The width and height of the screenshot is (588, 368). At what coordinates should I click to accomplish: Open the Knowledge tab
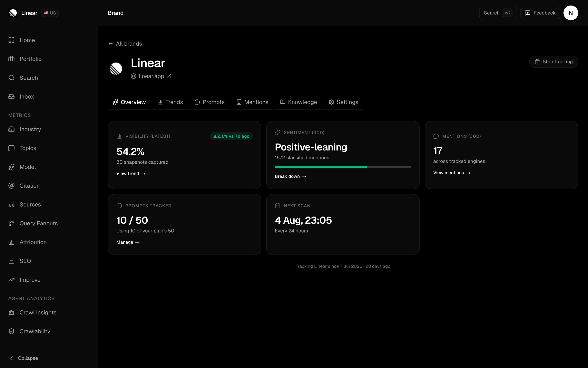click(298, 102)
